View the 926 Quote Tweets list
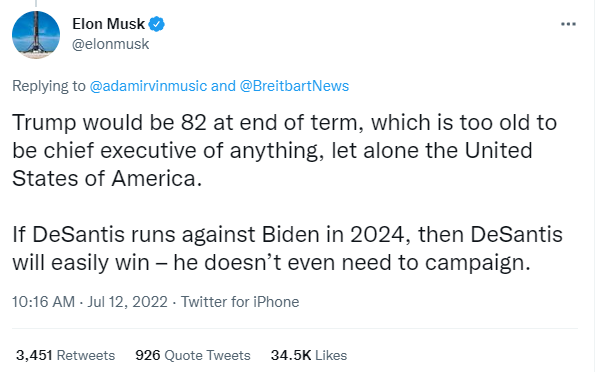Image resolution: width=595 pixels, height=372 pixels. point(193,355)
